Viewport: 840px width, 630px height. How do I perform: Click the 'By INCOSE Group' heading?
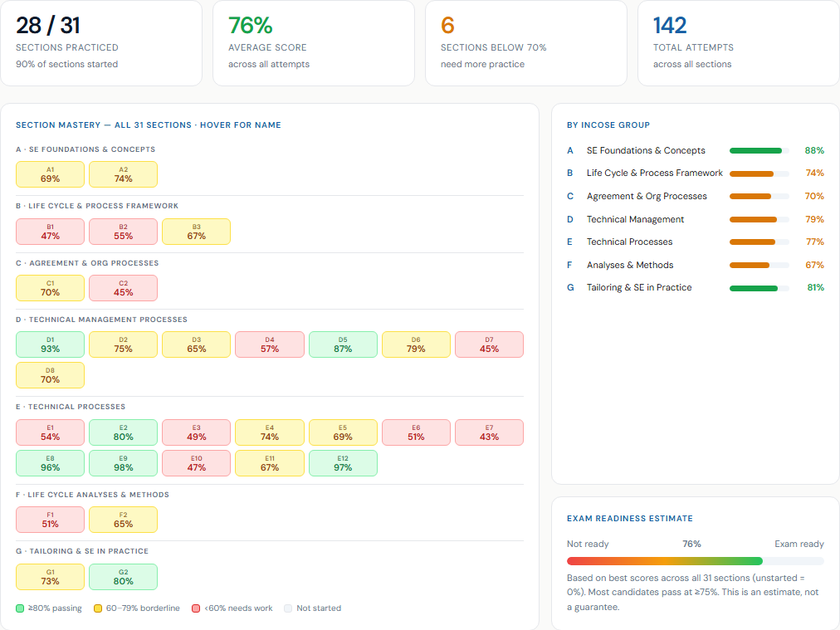coord(608,125)
